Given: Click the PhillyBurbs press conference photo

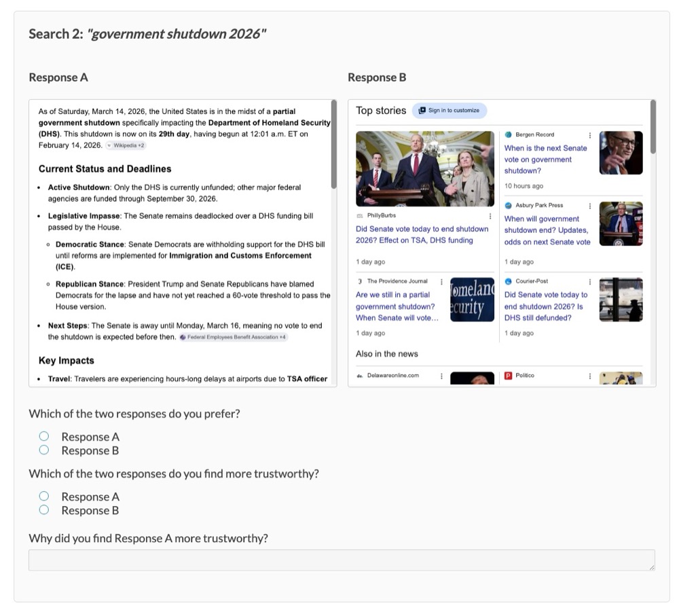Looking at the screenshot, I should [x=425, y=168].
